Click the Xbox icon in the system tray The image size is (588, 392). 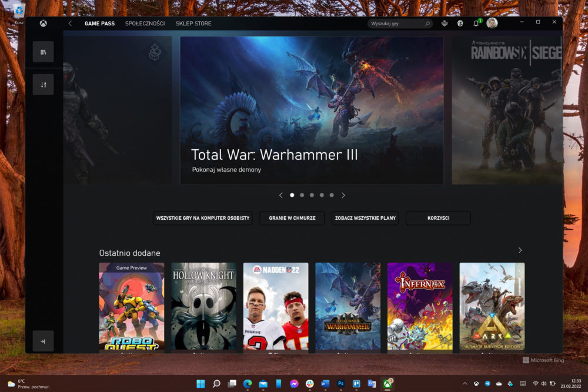476,384
